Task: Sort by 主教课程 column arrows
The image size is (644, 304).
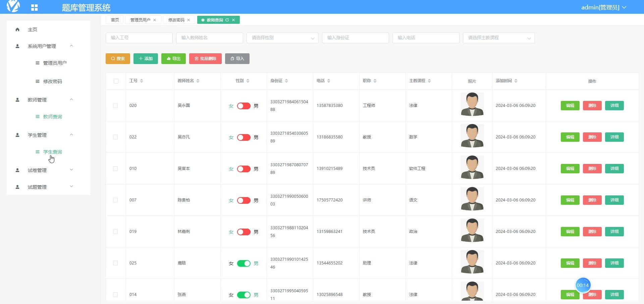Action: click(429, 81)
